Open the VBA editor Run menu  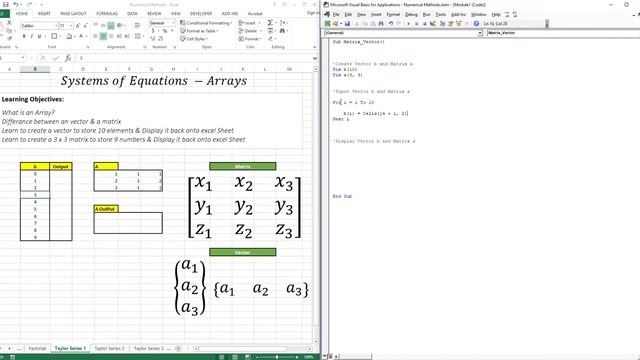coord(427,14)
